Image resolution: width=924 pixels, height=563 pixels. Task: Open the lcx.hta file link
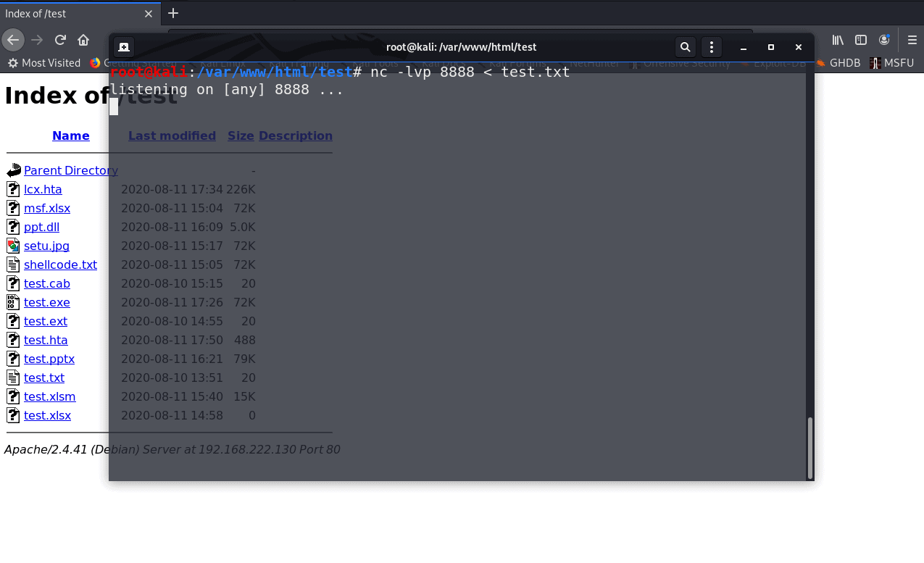43,189
